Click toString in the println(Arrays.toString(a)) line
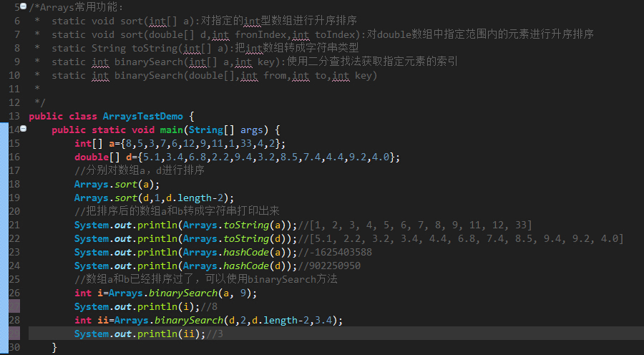Viewport: 644px width, 355px height. [246, 225]
